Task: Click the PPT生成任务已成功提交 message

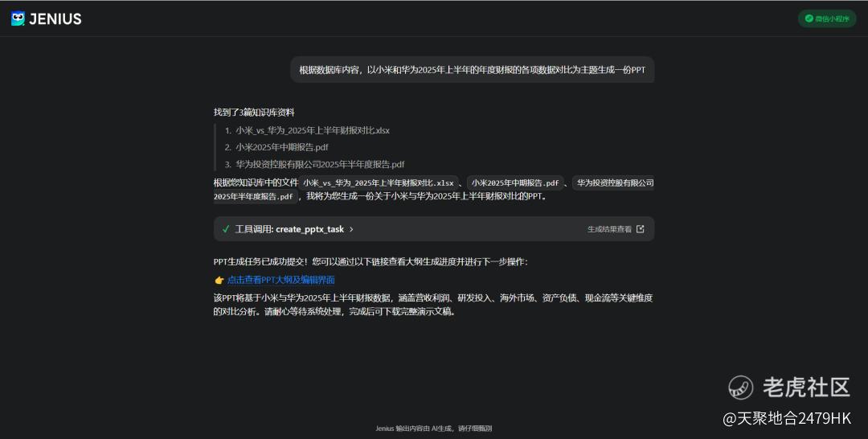Action: coord(371,262)
